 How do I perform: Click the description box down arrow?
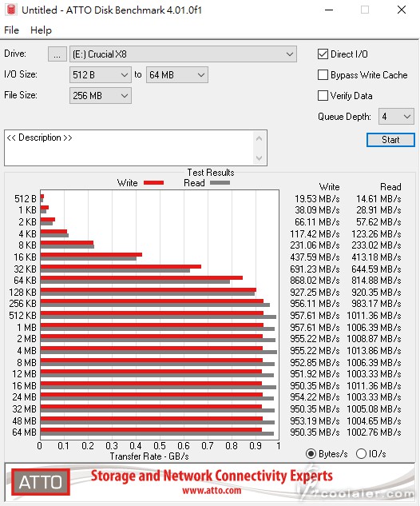259,157
